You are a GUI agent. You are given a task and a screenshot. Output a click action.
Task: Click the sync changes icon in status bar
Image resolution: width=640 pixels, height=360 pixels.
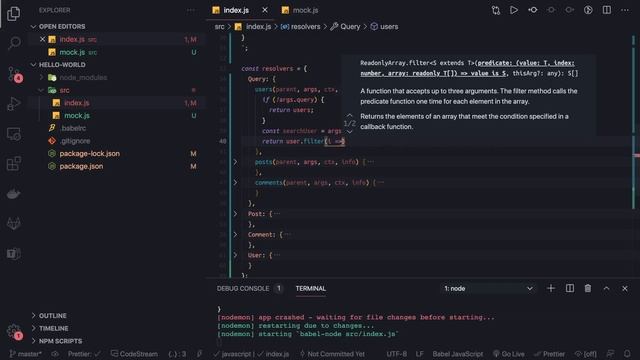pos(55,354)
